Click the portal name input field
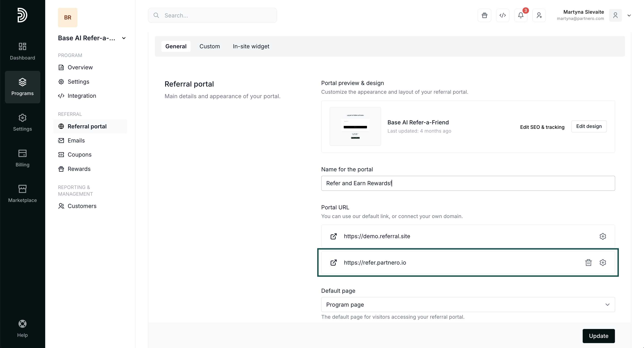The width and height of the screenshot is (644, 348). [468, 183]
